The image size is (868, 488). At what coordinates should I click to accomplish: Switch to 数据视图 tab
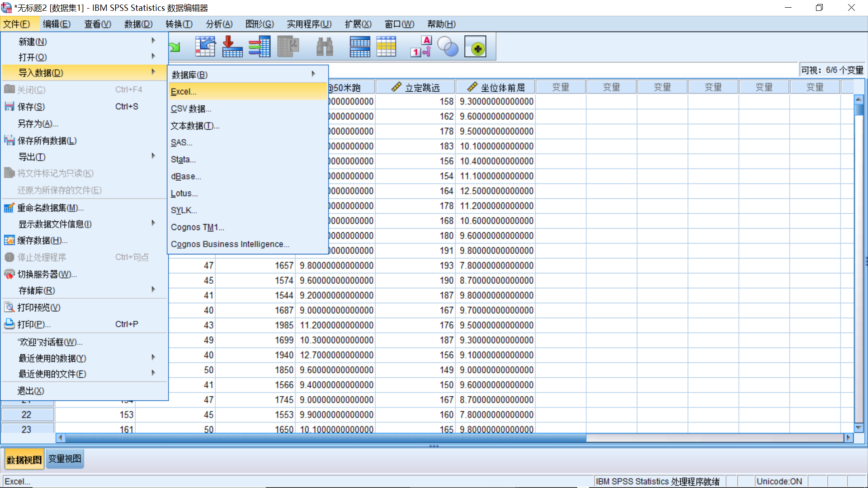click(24, 460)
